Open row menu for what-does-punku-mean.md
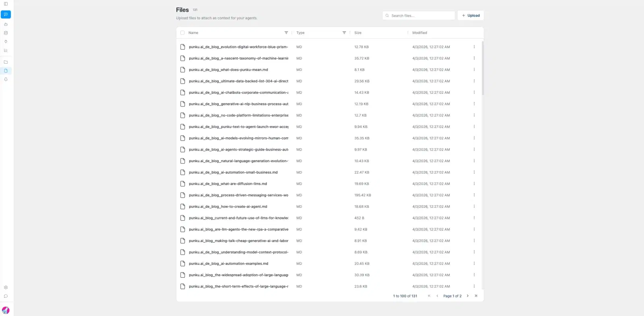This screenshot has width=644, height=316. (474, 70)
